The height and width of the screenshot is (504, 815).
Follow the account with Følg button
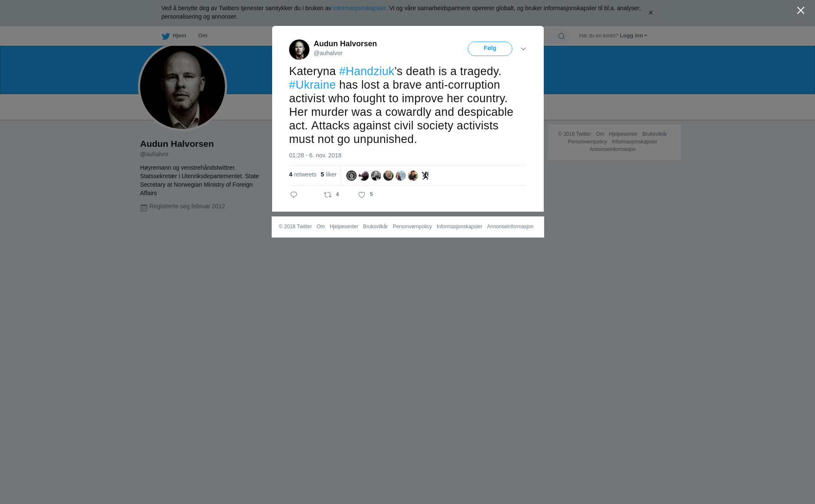click(490, 49)
